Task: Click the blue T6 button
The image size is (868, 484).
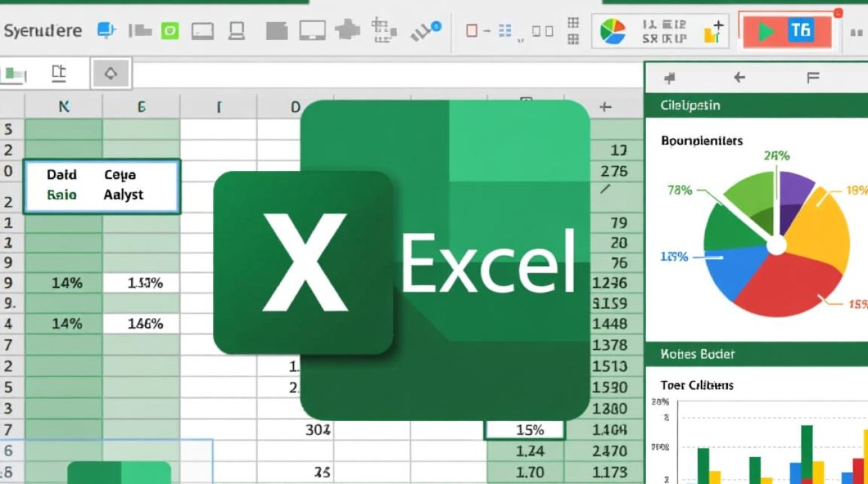Action: 801,30
